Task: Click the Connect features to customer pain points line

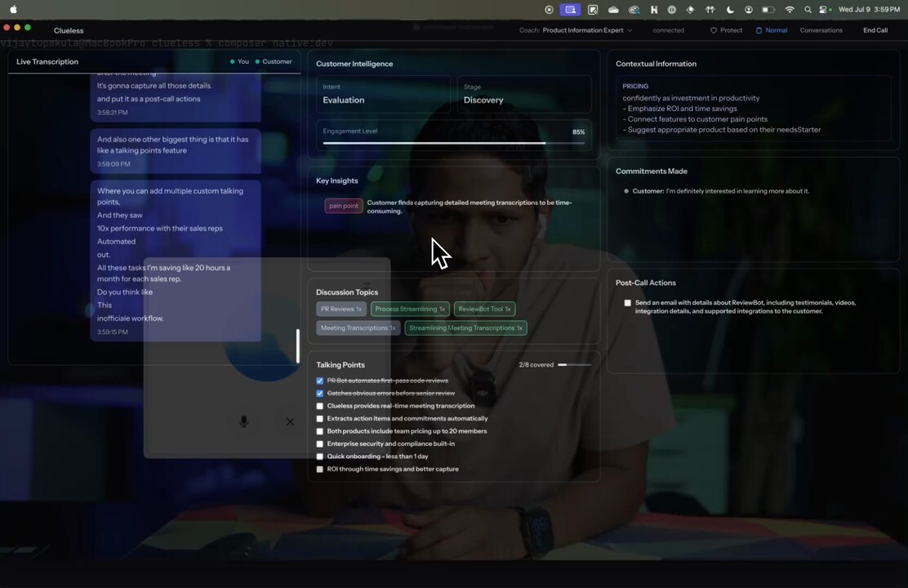Action: [695, 119]
